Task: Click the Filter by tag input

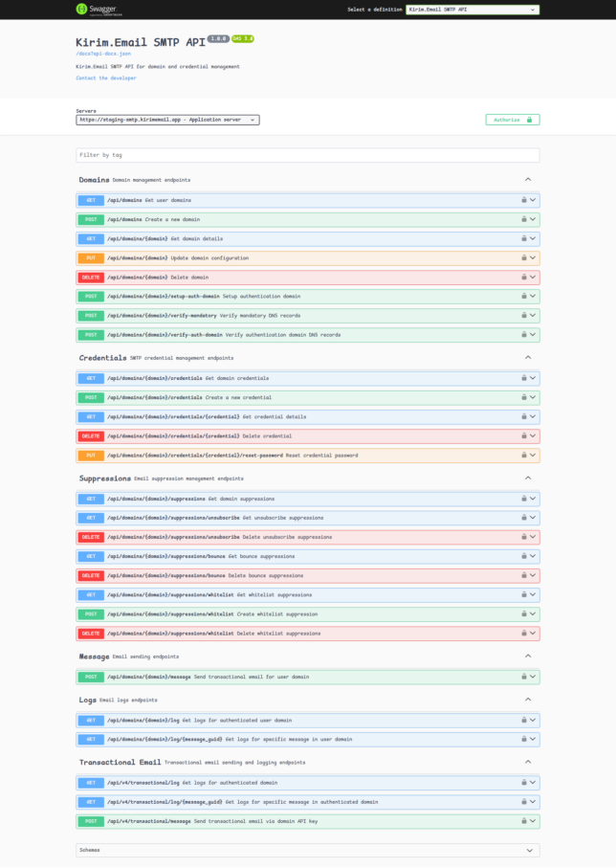Action: 308,155
